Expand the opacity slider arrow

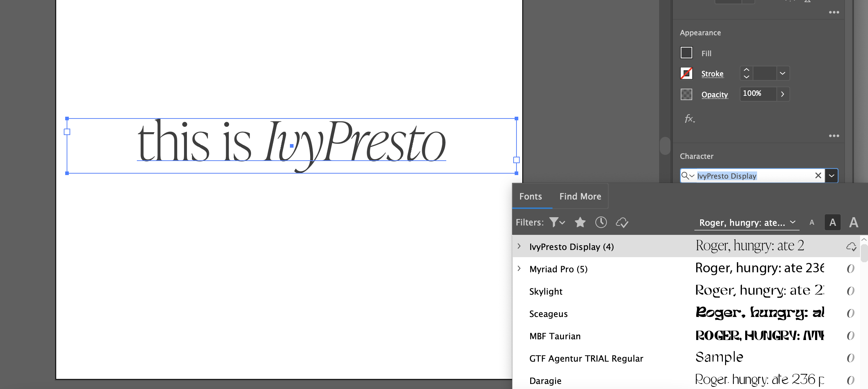point(783,94)
